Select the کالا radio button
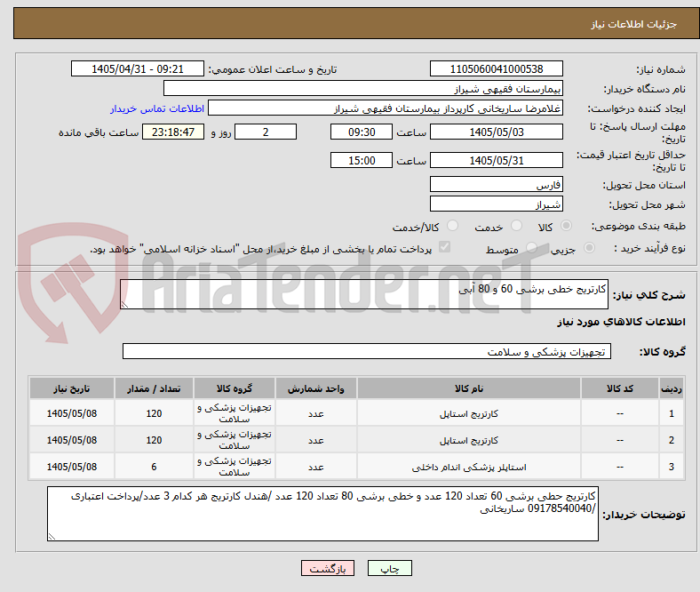Viewport: 700px width, 592px height. pos(566,226)
